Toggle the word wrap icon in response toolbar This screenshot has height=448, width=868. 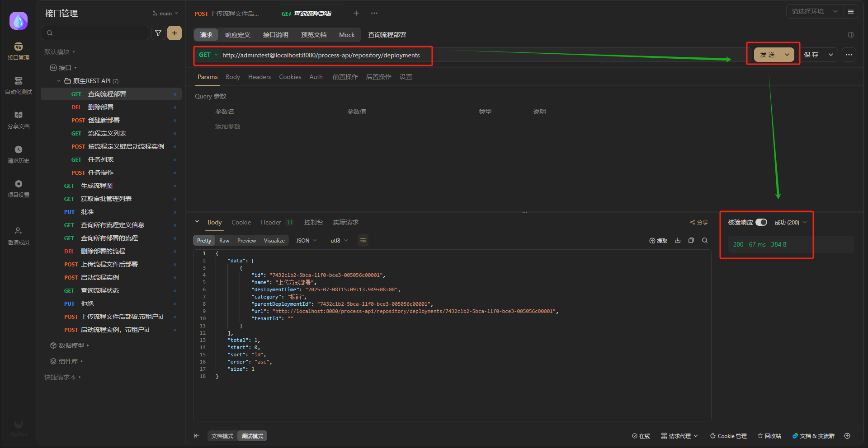(363, 241)
